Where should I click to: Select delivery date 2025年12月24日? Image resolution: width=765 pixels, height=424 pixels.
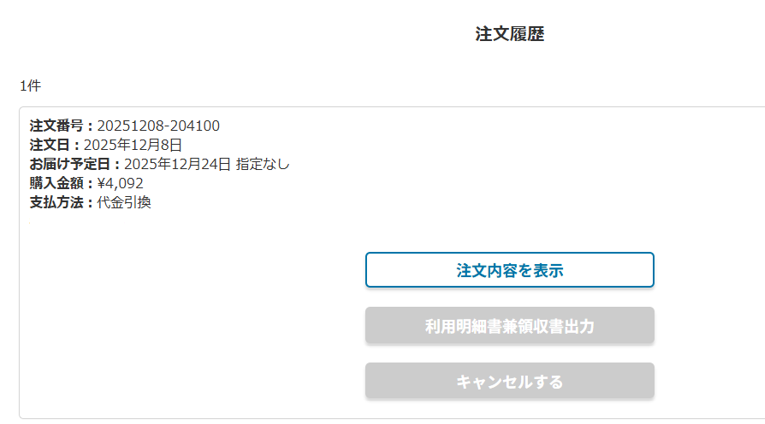177,164
